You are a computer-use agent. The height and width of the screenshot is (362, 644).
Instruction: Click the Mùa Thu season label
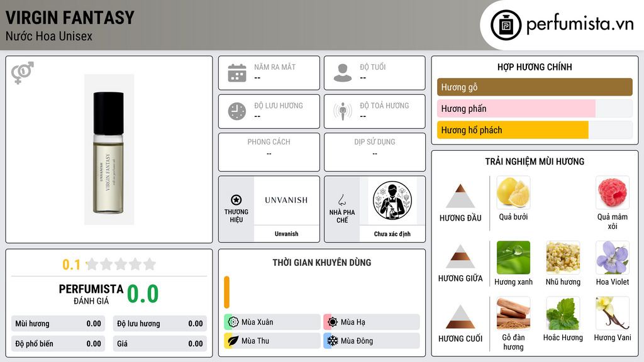coord(255,341)
